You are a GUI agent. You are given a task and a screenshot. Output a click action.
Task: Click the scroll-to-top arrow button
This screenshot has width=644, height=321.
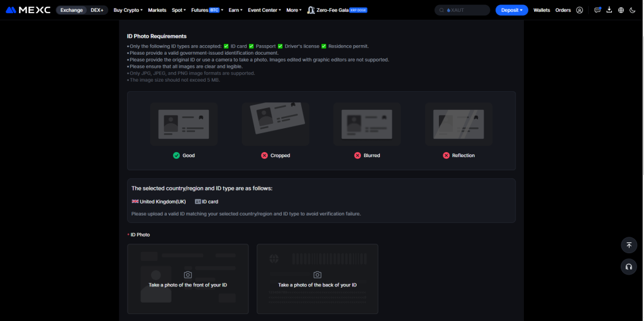click(628, 245)
